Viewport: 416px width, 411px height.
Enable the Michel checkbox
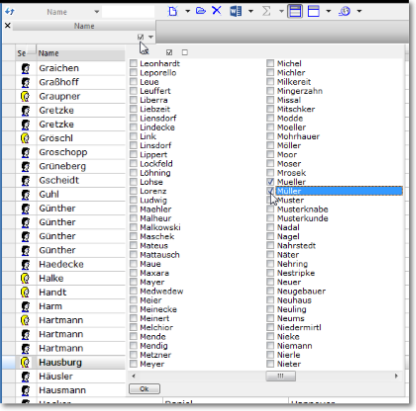(x=270, y=63)
